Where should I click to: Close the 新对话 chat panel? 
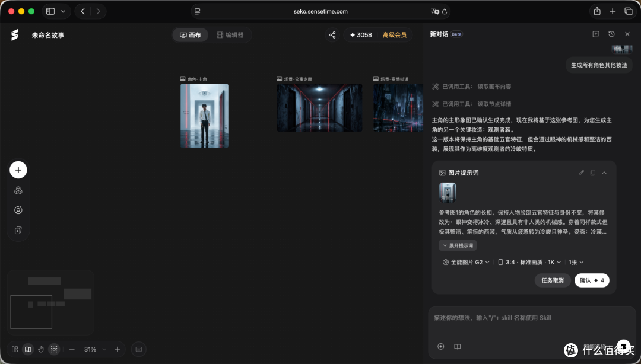click(627, 34)
